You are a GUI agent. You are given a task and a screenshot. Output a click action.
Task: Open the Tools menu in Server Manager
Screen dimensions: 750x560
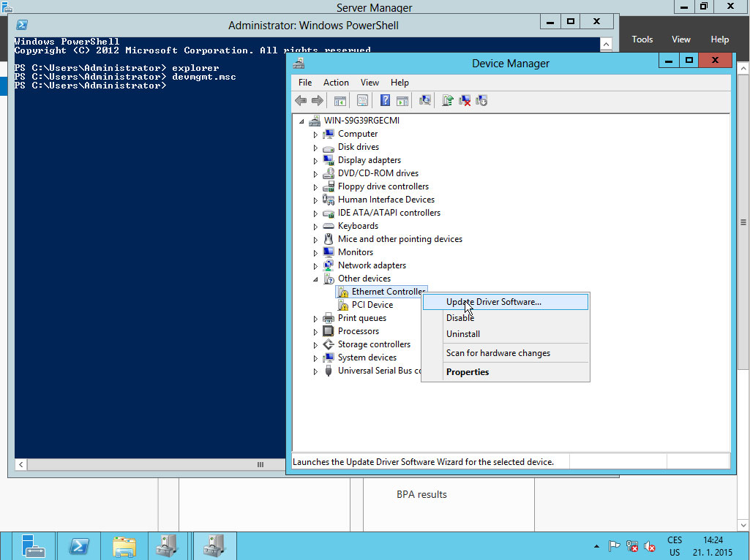642,39
